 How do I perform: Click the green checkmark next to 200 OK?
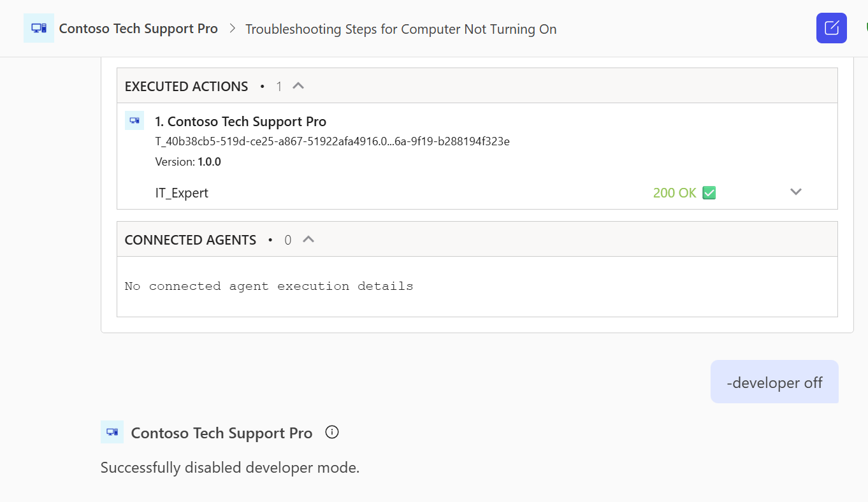tap(709, 192)
